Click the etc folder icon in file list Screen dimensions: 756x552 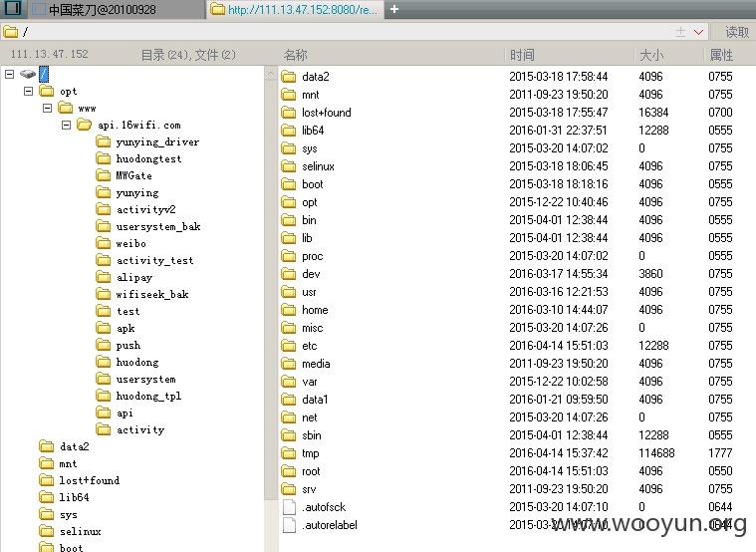tap(288, 346)
